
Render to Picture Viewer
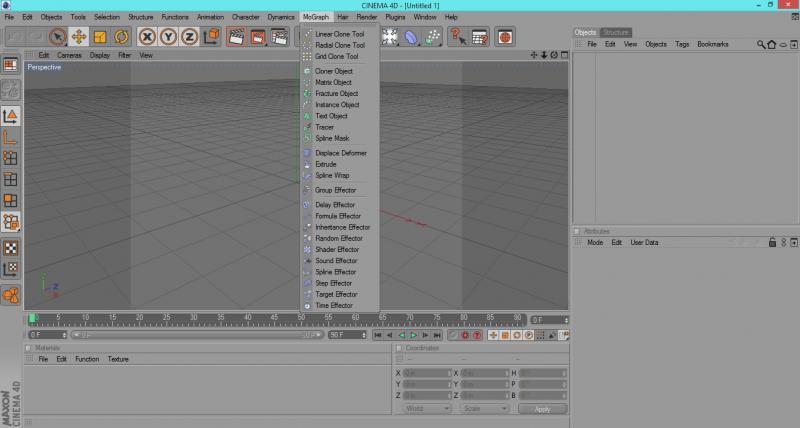(x=258, y=37)
